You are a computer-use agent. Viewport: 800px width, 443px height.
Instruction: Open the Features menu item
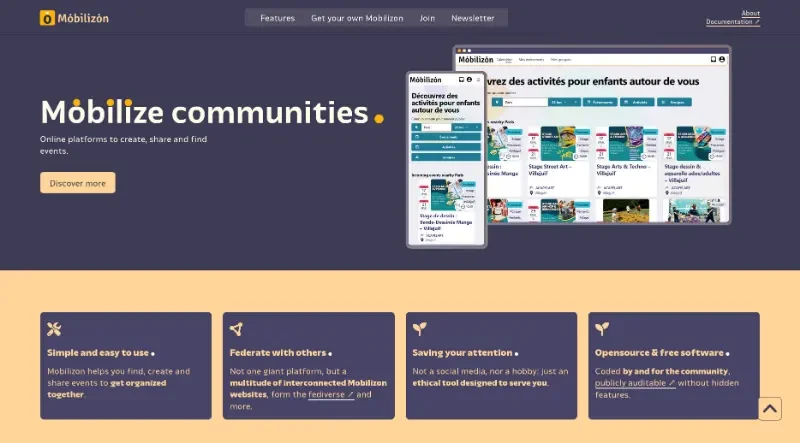coord(277,18)
